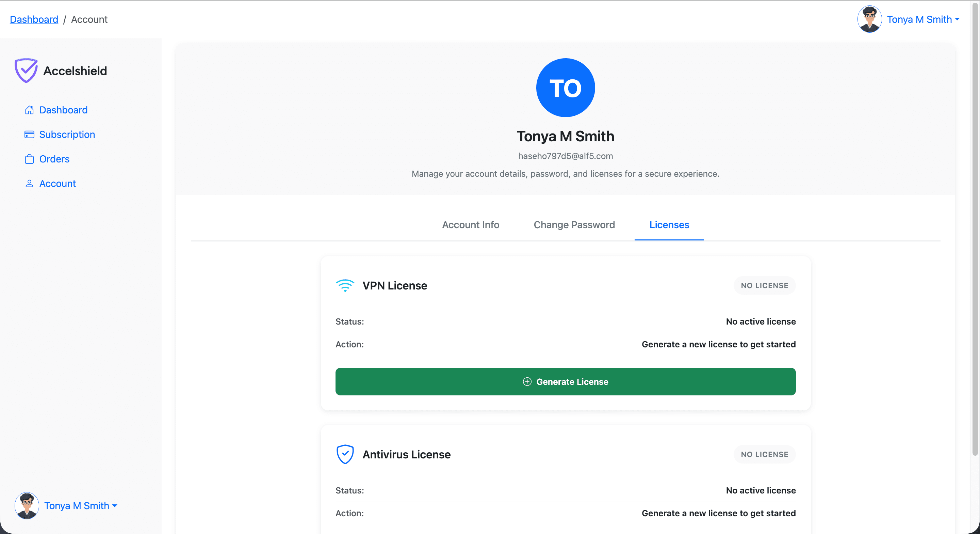Click the Accelshield brand name text
This screenshot has width=980, height=534.
coord(75,71)
